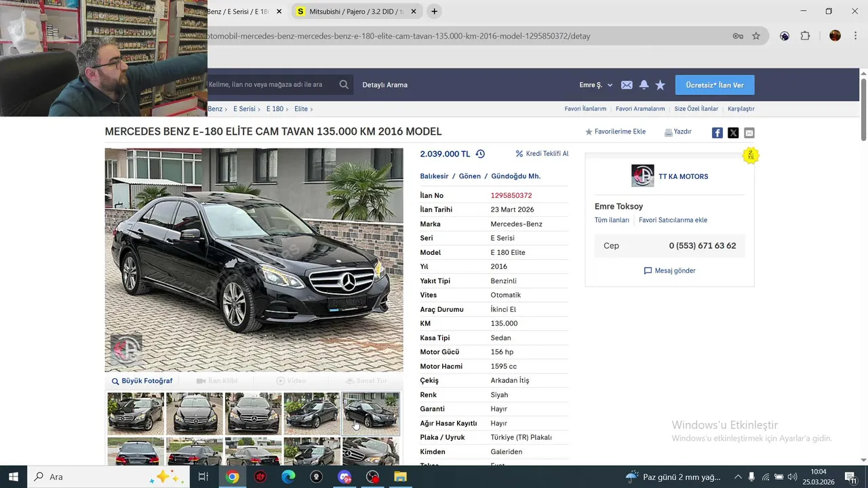Click the listing number 1295850372

[x=511, y=195]
